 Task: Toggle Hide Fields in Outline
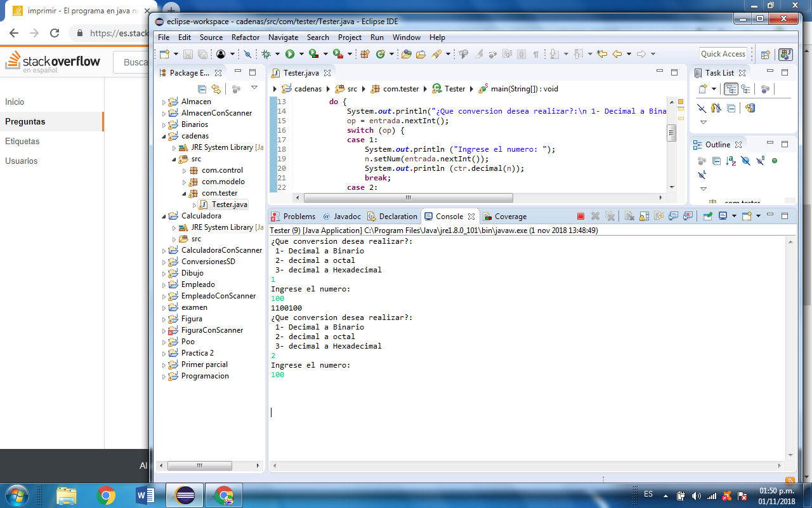tap(745, 161)
